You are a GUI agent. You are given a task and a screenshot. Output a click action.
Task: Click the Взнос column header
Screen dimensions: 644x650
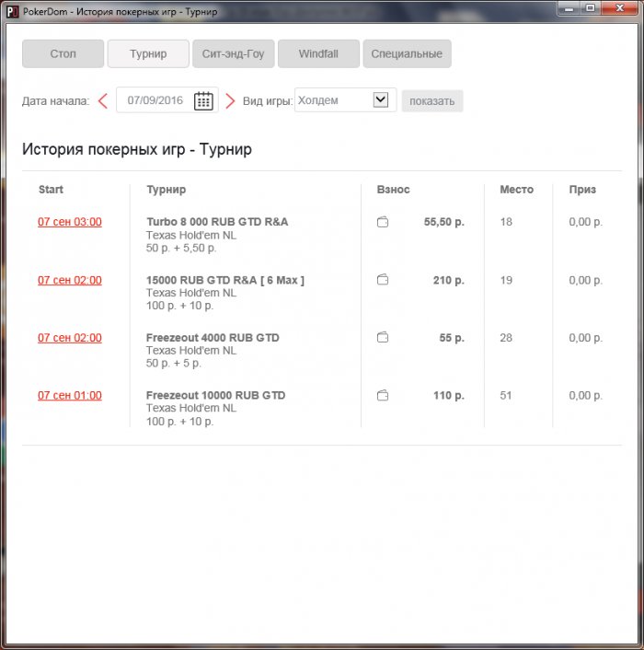click(x=393, y=190)
